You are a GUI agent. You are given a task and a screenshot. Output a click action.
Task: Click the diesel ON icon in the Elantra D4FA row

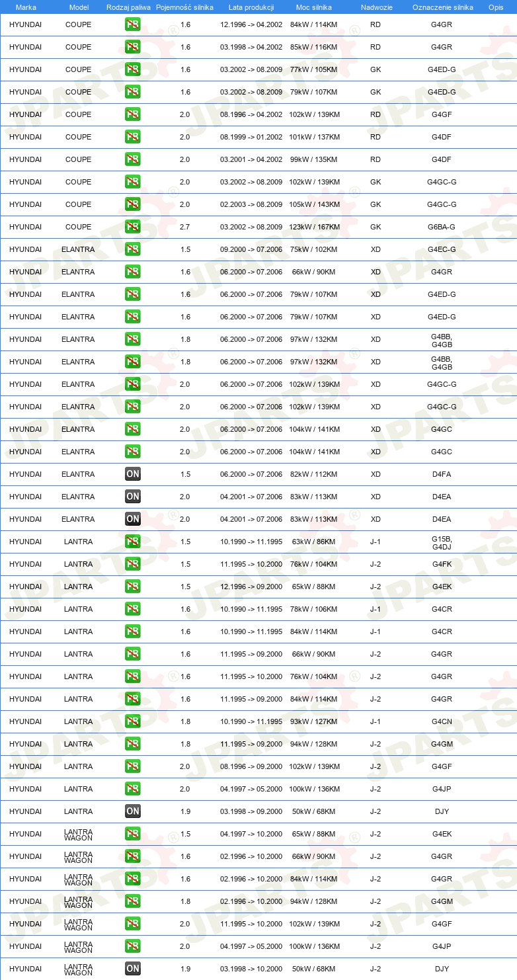click(133, 474)
